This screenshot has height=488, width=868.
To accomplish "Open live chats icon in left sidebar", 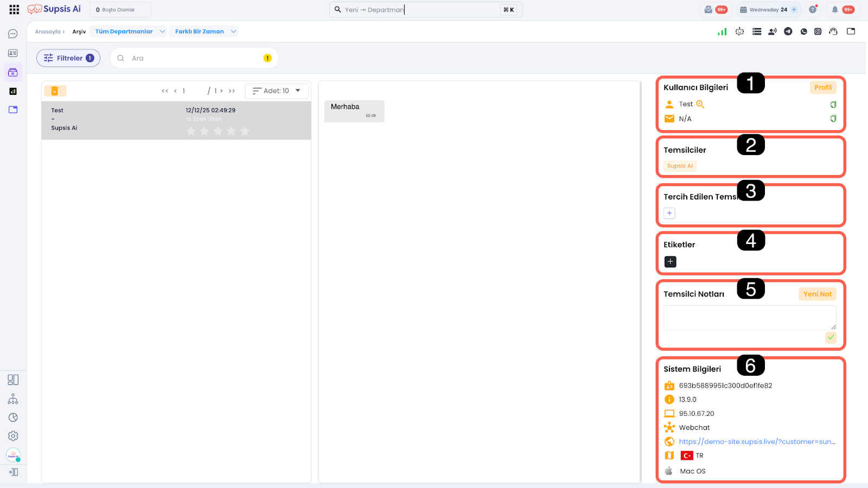I will tap(13, 34).
